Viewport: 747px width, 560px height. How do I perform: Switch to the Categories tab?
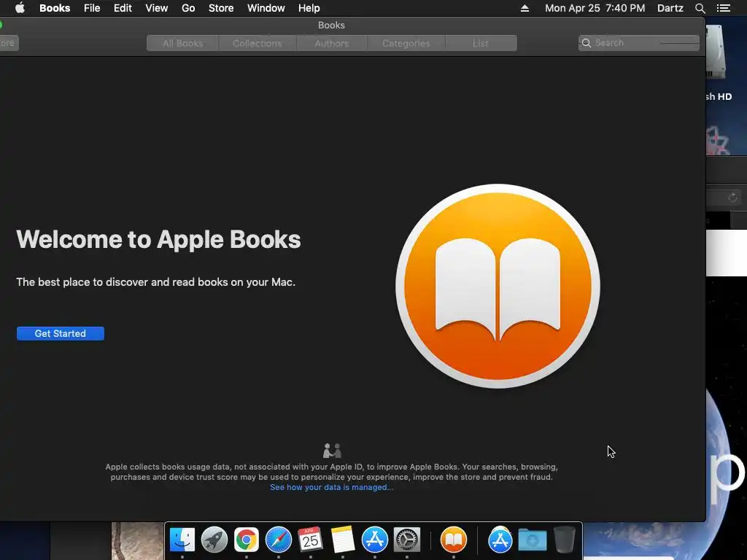click(406, 43)
